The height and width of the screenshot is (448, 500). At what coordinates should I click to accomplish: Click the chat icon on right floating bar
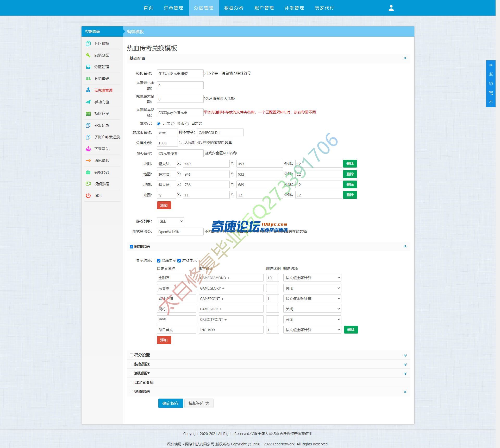491,93
